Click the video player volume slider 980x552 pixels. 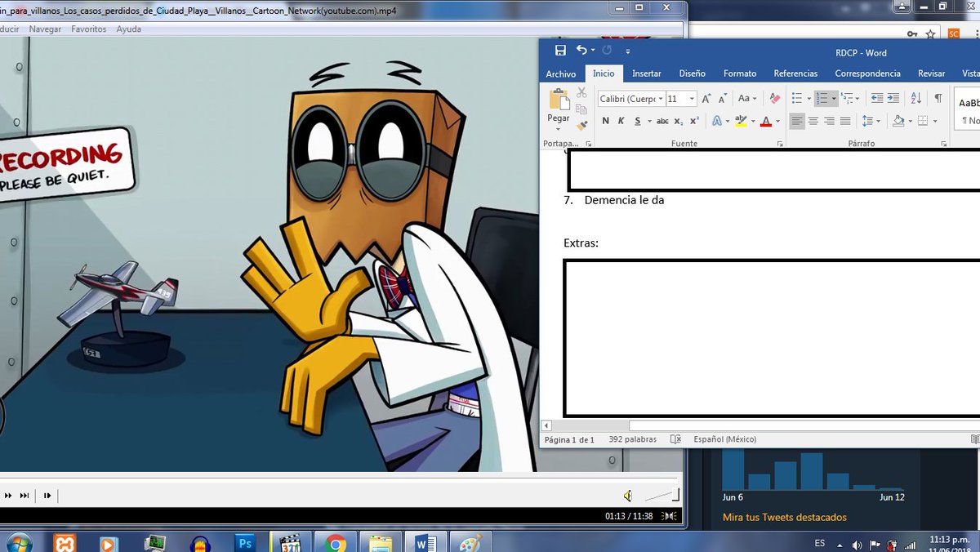tap(661, 495)
